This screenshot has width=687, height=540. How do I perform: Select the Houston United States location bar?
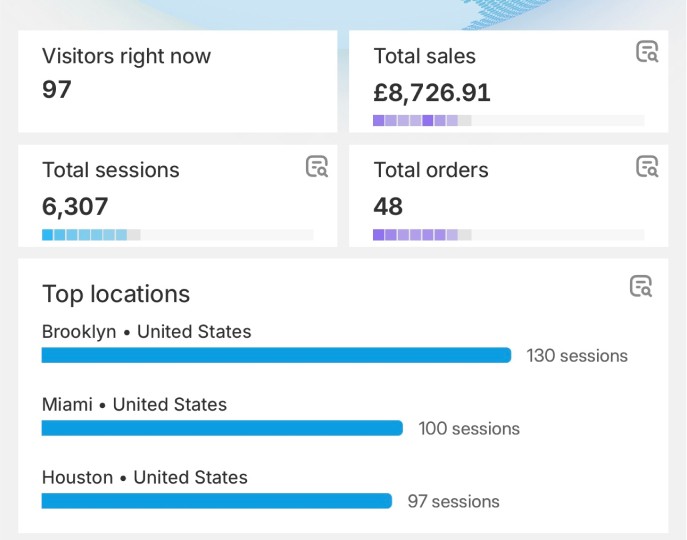tap(217, 501)
